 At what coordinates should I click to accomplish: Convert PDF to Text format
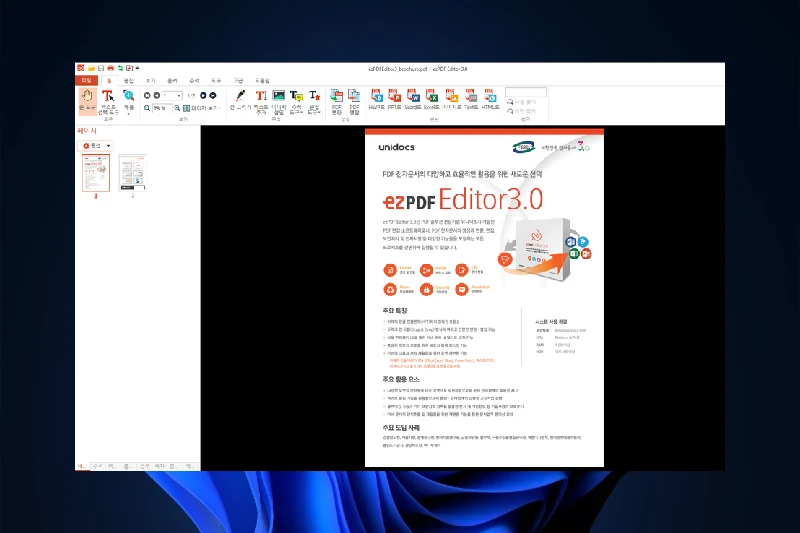click(x=471, y=99)
